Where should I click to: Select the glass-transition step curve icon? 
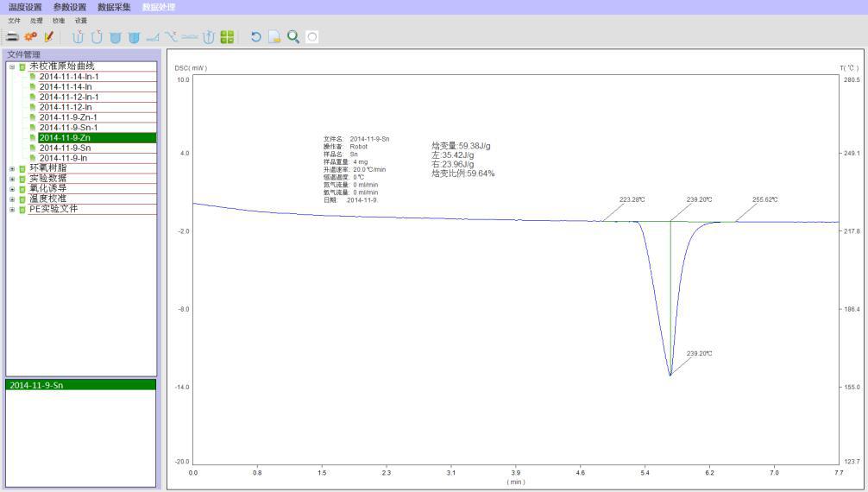[x=171, y=37]
